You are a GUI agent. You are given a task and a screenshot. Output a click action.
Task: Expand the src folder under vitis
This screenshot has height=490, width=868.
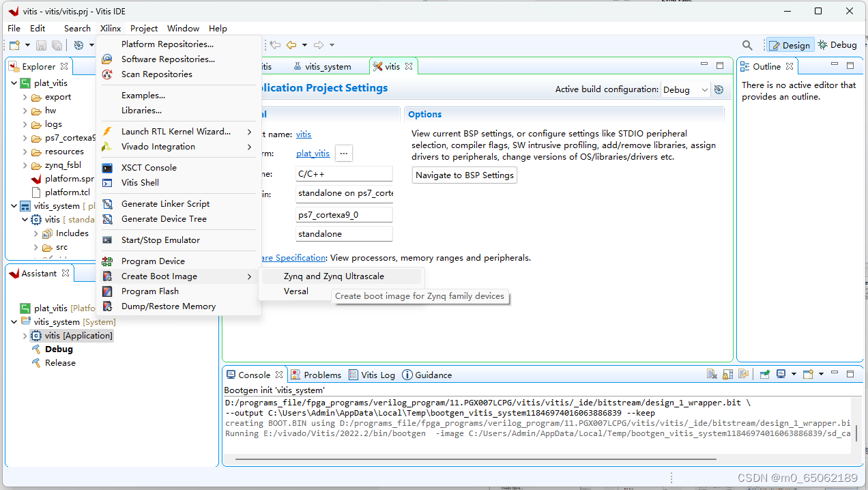[x=35, y=246]
